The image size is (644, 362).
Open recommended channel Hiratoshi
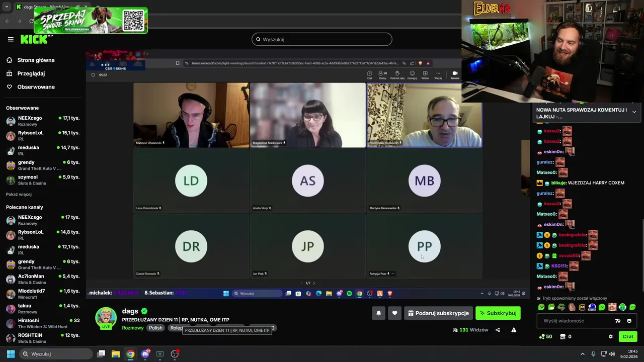tap(43, 323)
